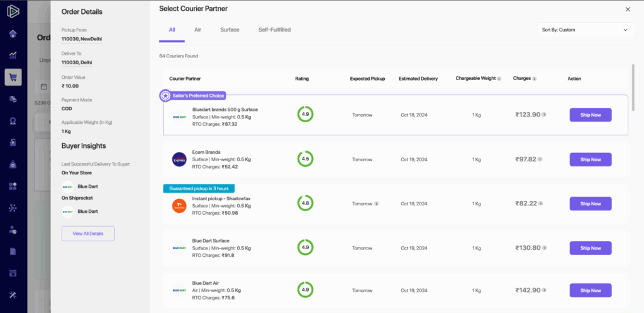Screen dimensions: 644x313
Task: Click the 4.8 rating circle for Shadowfax
Action: 305,203
